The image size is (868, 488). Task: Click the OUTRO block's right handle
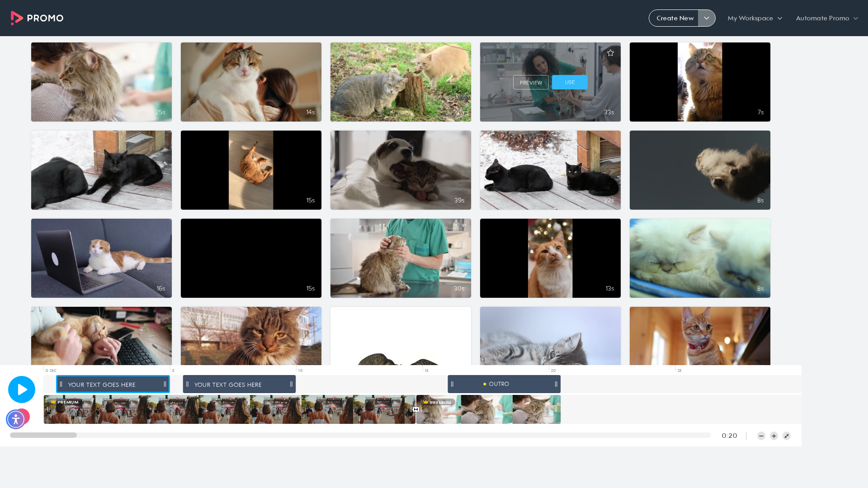pyautogui.click(x=556, y=384)
